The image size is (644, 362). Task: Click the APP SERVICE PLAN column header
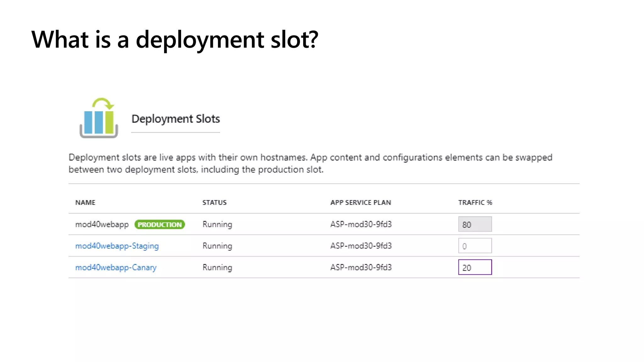(361, 202)
